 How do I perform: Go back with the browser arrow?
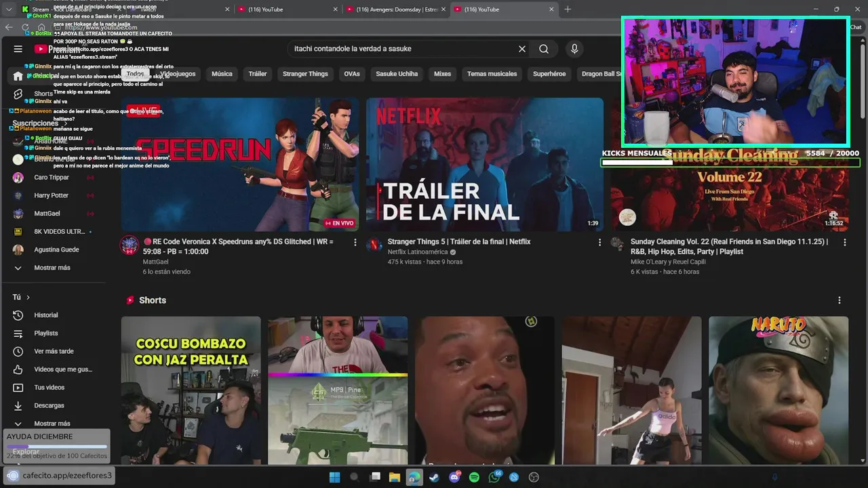tap(9, 27)
